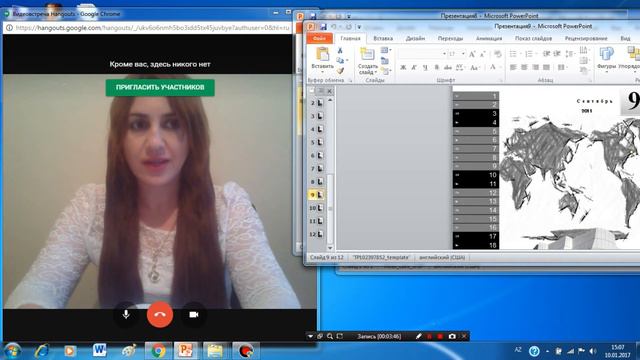Viewport: 640px width, 360px height.
Task: Open the Анимация ribbon tab
Action: tap(489, 38)
